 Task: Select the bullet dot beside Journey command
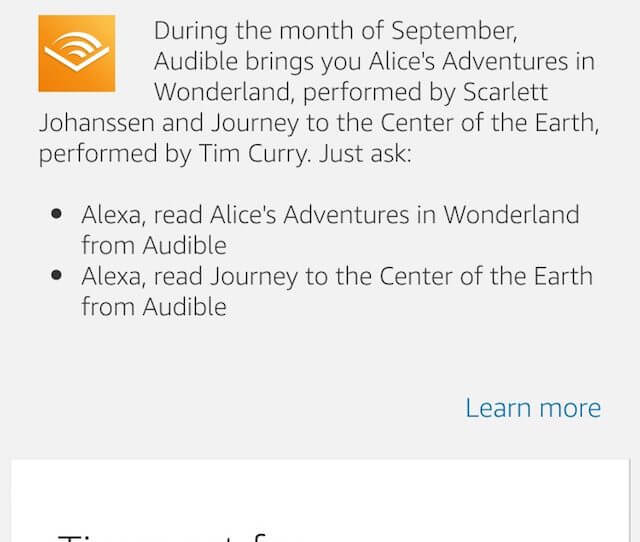coord(57,275)
